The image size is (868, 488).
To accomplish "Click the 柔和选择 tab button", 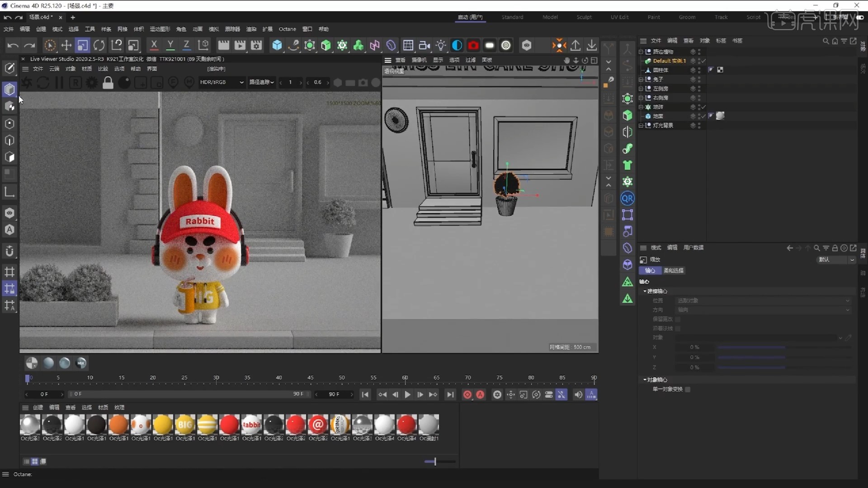I will tap(673, 271).
